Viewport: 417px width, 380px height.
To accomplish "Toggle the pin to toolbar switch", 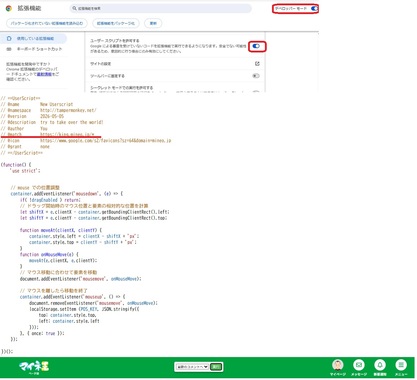I will [256, 76].
